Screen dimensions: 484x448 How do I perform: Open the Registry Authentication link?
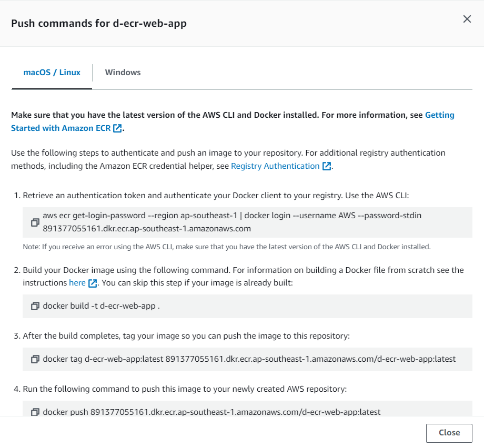275,166
